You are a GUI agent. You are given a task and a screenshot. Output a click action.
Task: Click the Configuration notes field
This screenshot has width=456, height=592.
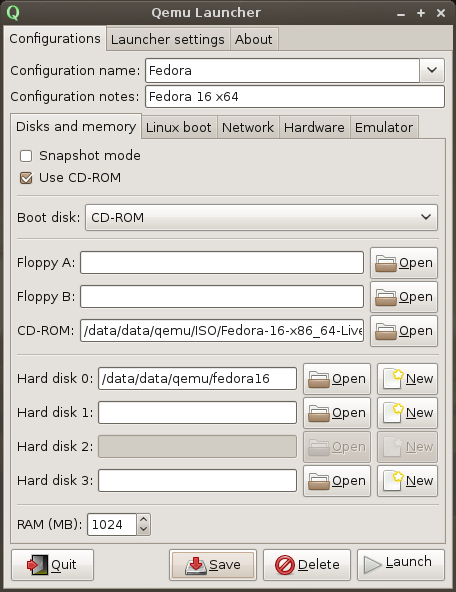(x=295, y=97)
